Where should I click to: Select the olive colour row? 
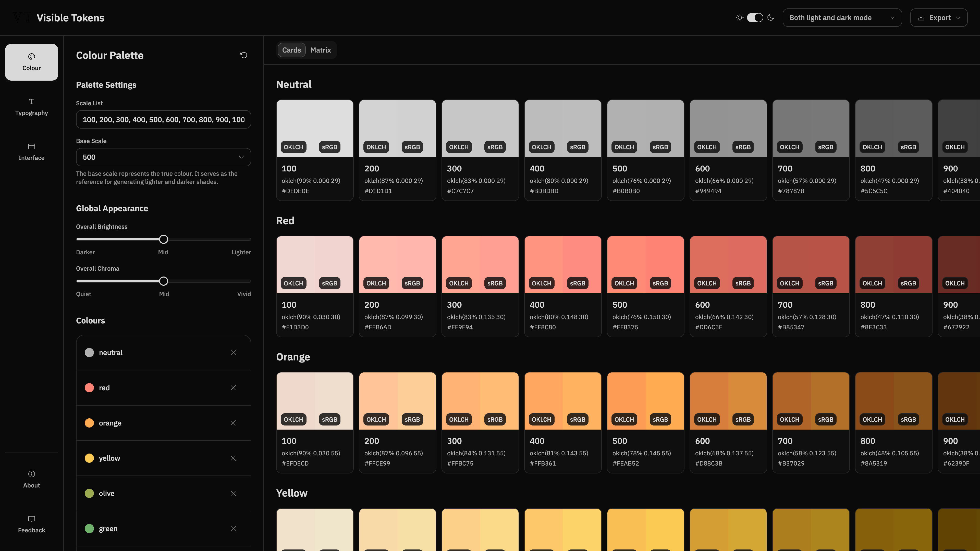(x=163, y=493)
